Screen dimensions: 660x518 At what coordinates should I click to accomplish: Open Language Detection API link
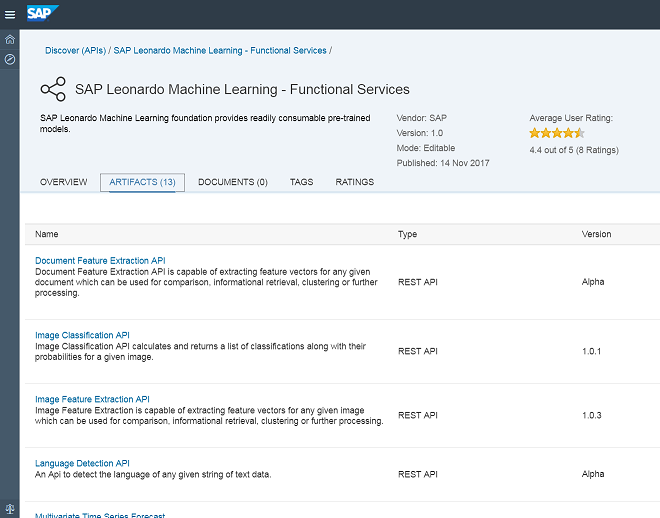coord(82,463)
